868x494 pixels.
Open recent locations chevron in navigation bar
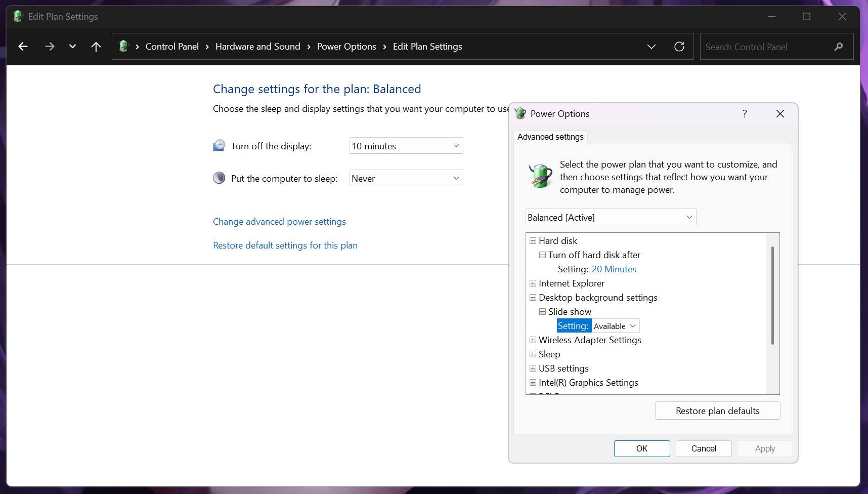[72, 47]
